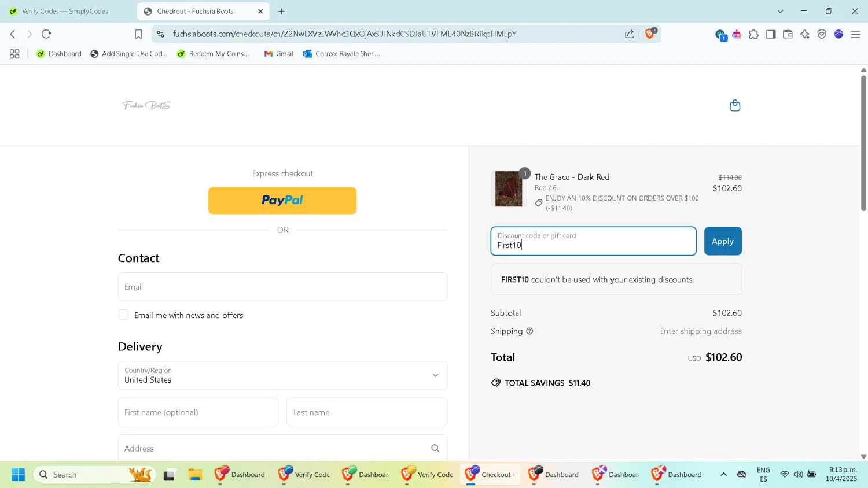Go back to the previous page
The height and width of the screenshot is (488, 868).
[x=13, y=34]
